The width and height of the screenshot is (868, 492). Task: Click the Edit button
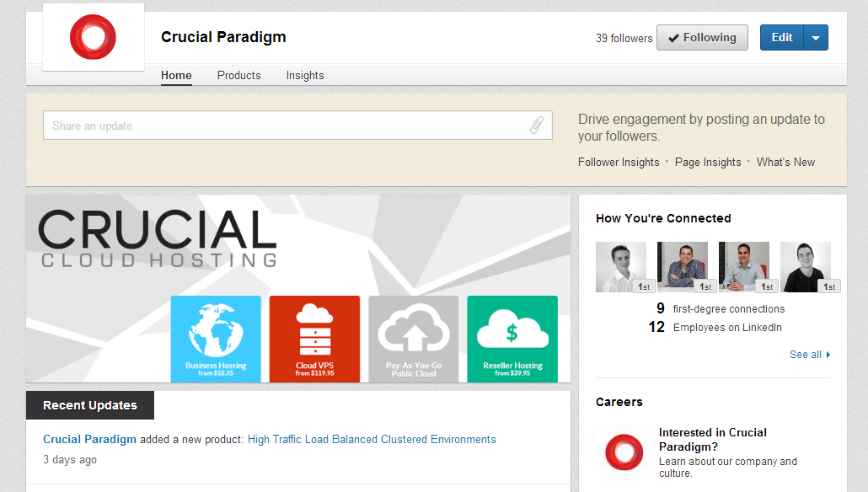[782, 38]
